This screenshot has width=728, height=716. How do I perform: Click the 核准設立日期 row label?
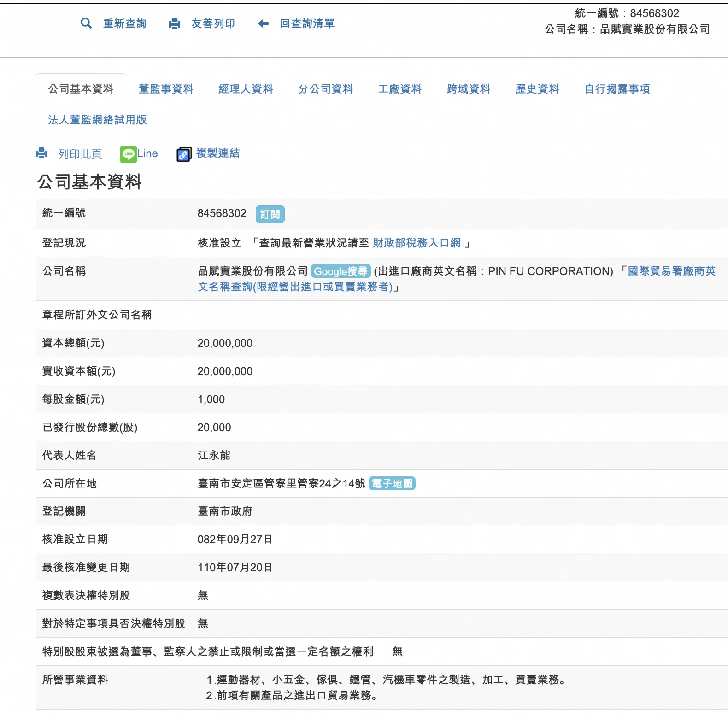(75, 539)
